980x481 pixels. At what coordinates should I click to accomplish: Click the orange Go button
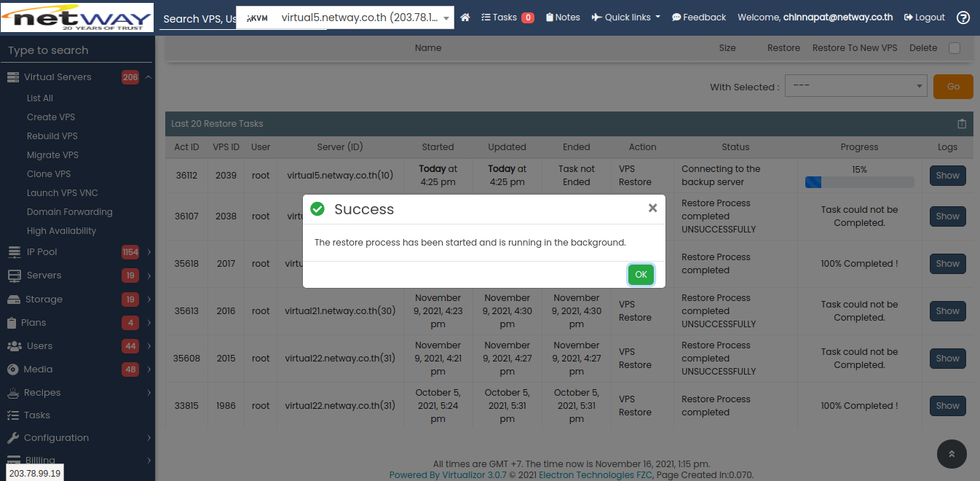coord(952,86)
